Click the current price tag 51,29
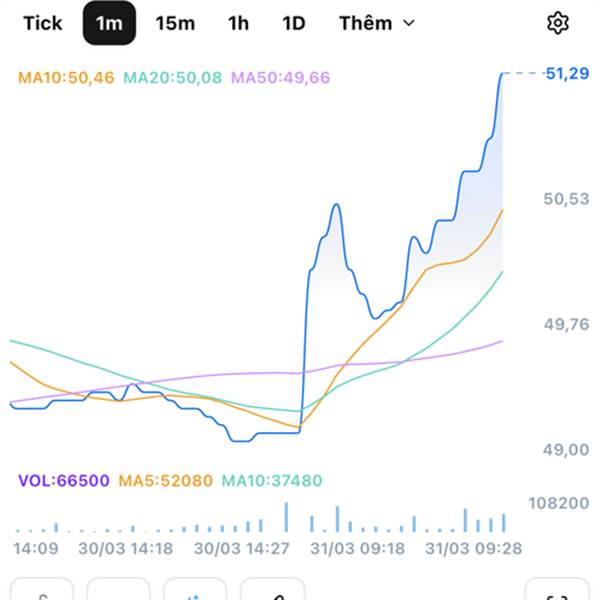The image size is (600, 600). [566, 74]
